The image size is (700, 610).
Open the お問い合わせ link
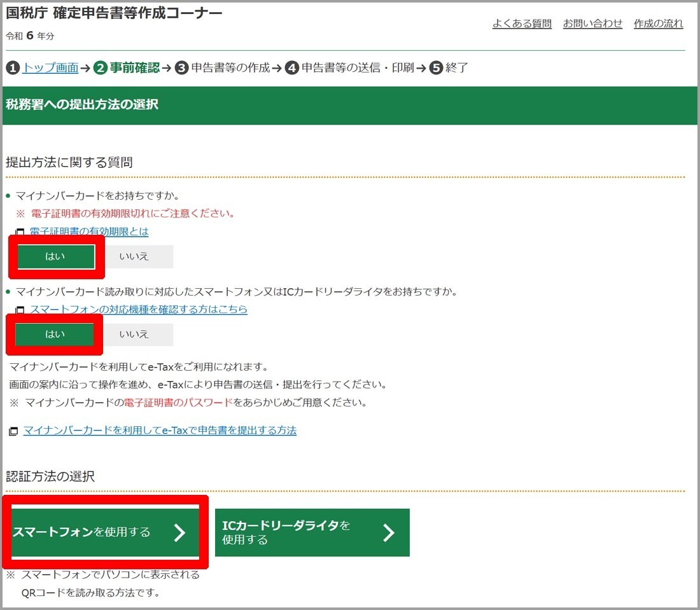[592, 24]
